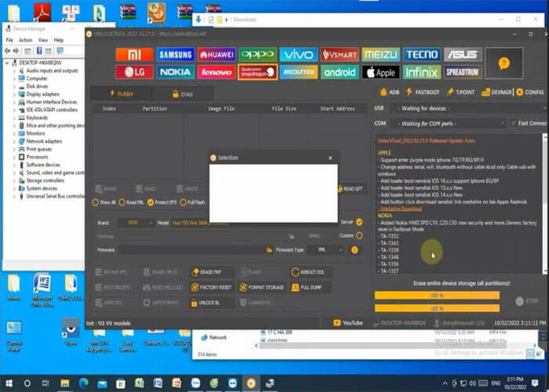Click the REBOOT EDL button

coord(311,272)
